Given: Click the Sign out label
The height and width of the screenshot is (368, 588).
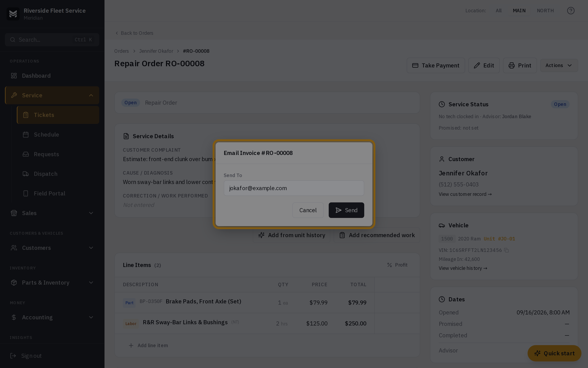Looking at the screenshot, I should click(31, 356).
